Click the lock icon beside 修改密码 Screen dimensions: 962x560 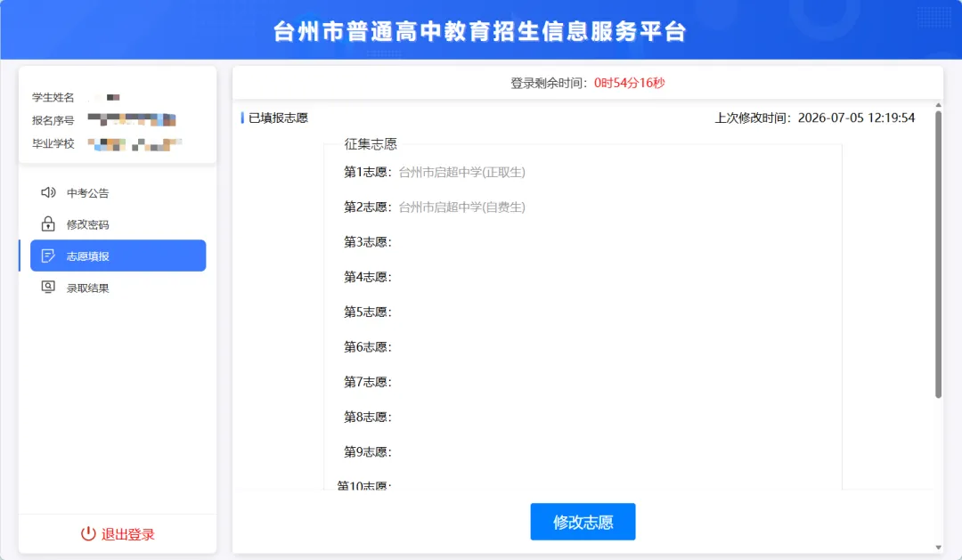click(x=48, y=223)
